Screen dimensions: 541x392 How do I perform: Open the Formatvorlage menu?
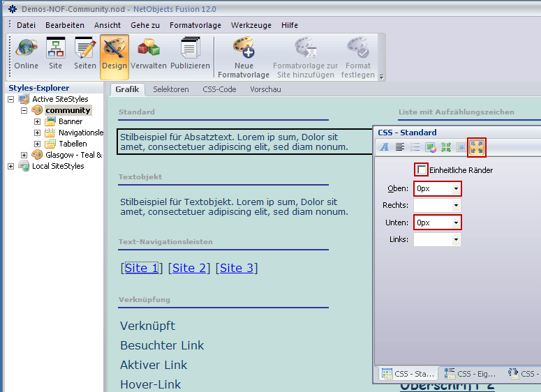click(195, 25)
